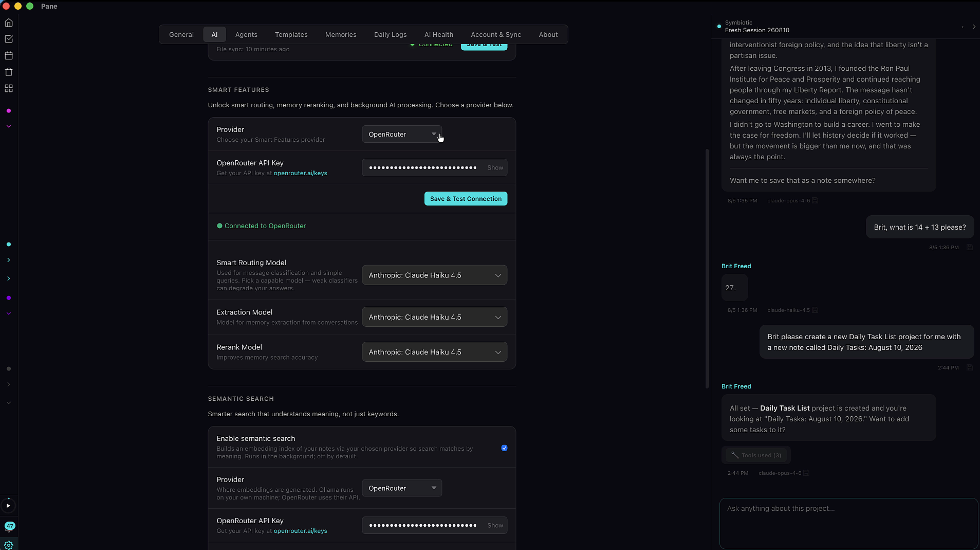Click the pink project dot in the sidebar

coord(9,111)
